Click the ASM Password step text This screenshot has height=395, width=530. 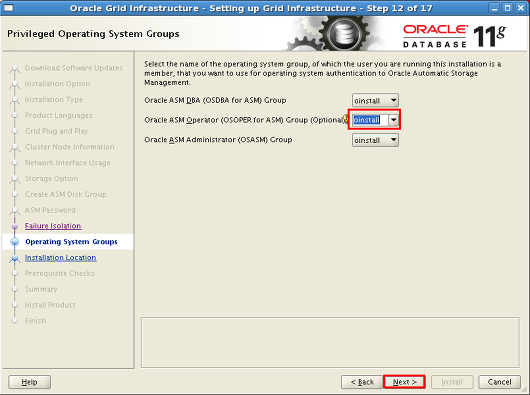50,210
